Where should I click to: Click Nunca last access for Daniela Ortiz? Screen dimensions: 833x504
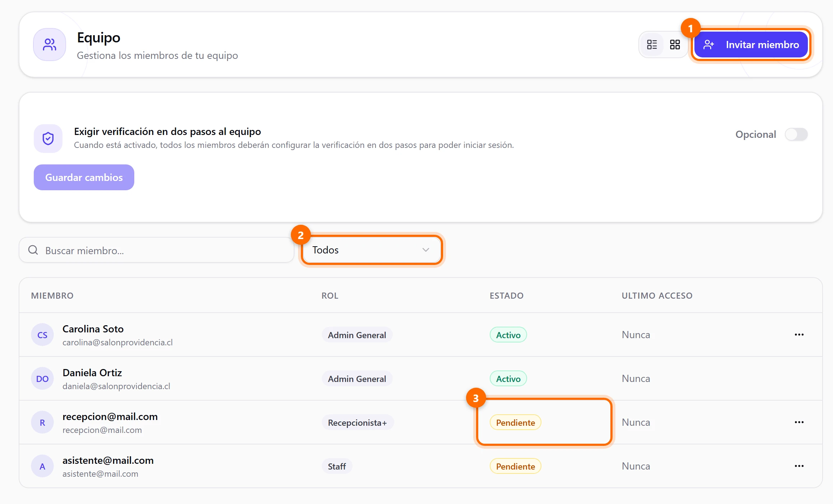click(x=636, y=378)
